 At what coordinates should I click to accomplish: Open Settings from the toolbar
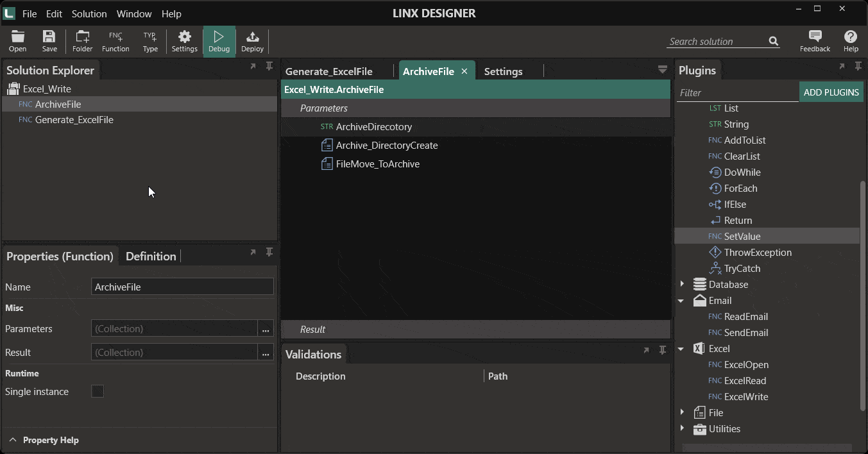point(185,41)
